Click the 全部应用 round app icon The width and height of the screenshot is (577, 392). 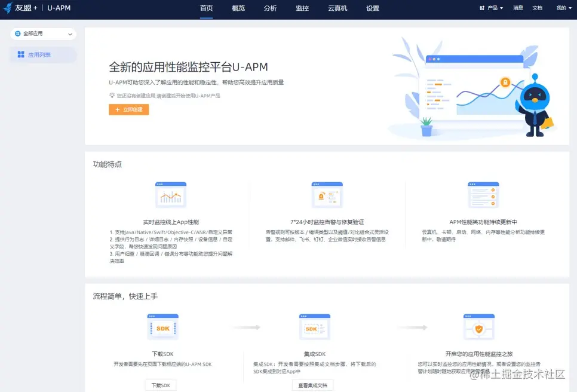pyautogui.click(x=18, y=34)
